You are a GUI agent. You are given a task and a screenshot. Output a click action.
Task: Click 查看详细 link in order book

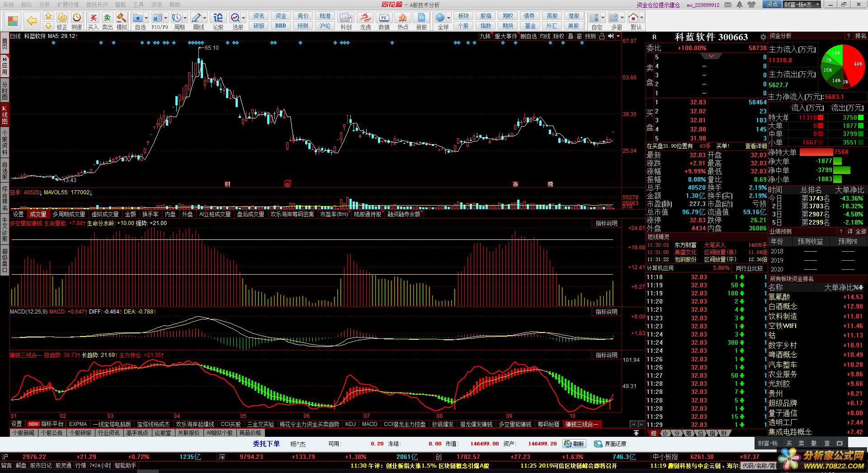[756, 146]
